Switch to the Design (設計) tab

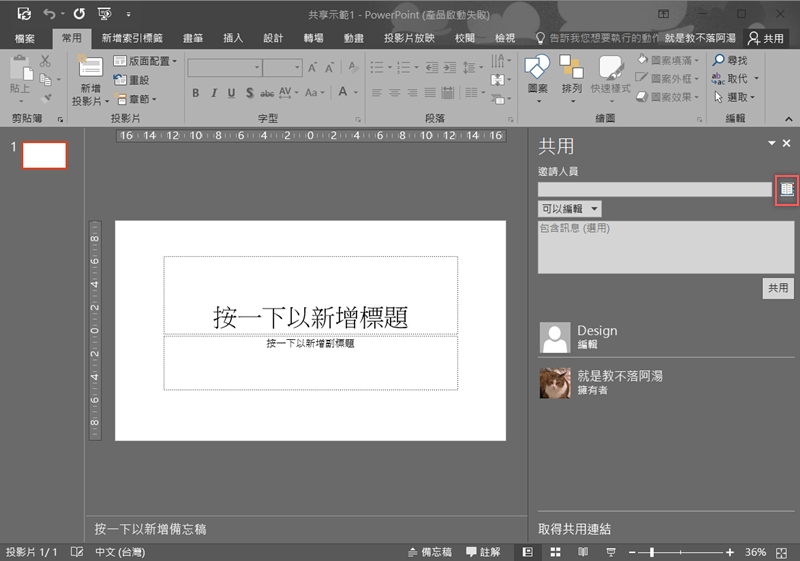(x=273, y=38)
